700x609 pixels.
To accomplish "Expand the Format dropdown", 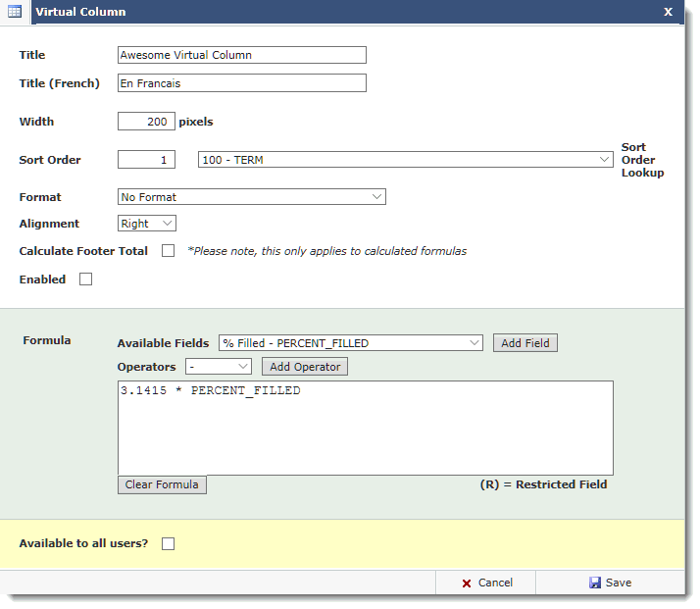I will point(251,197).
